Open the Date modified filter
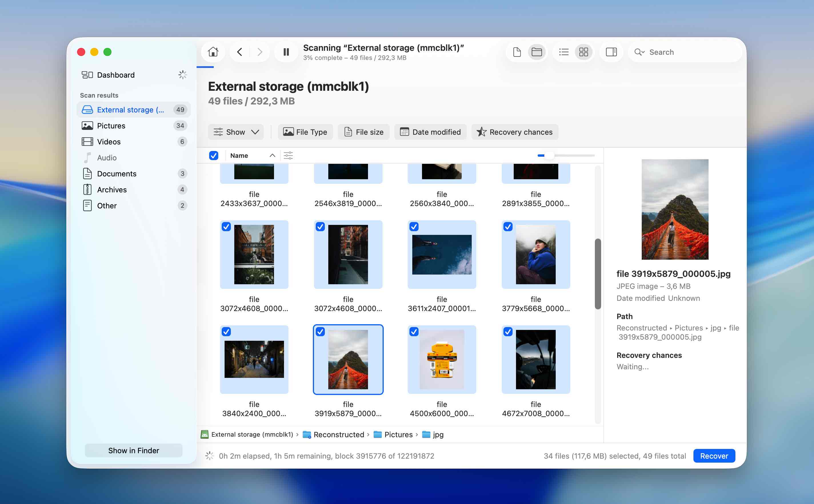 point(430,132)
